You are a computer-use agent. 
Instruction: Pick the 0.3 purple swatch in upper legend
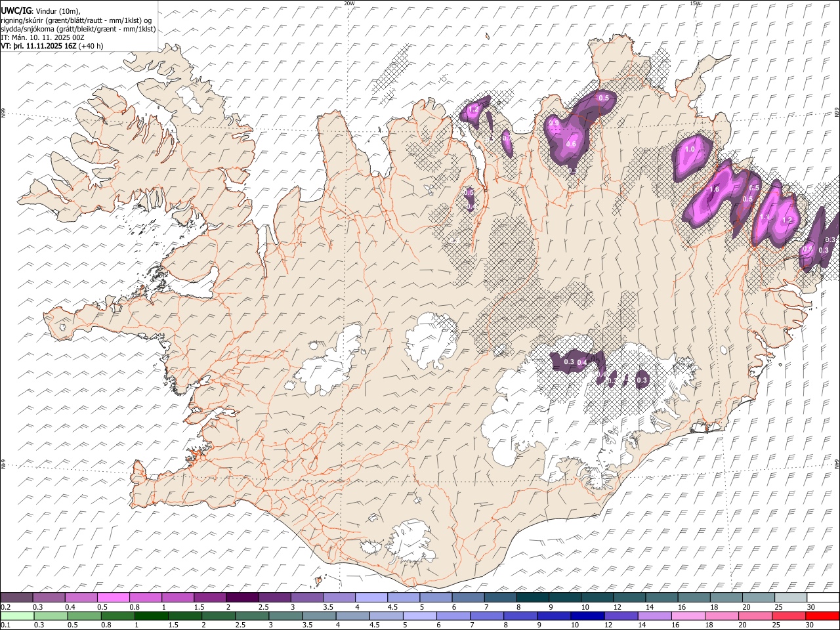tap(49, 598)
